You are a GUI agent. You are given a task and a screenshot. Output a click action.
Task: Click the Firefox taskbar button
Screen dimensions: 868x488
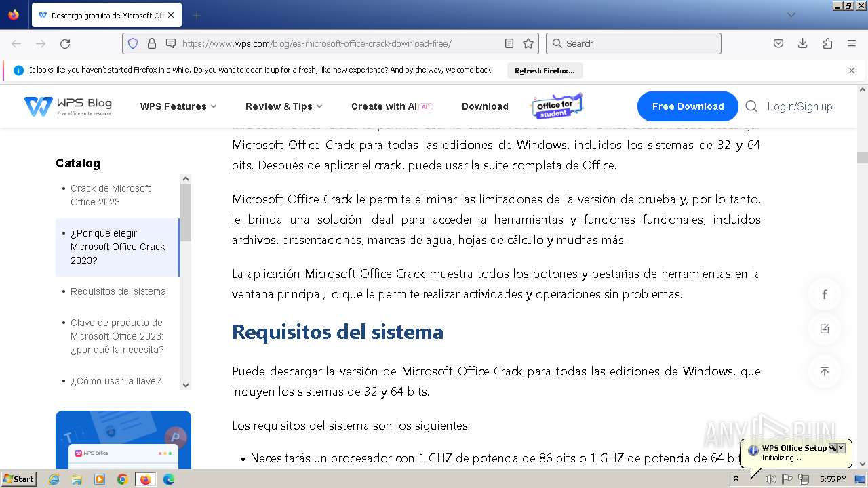click(145, 479)
